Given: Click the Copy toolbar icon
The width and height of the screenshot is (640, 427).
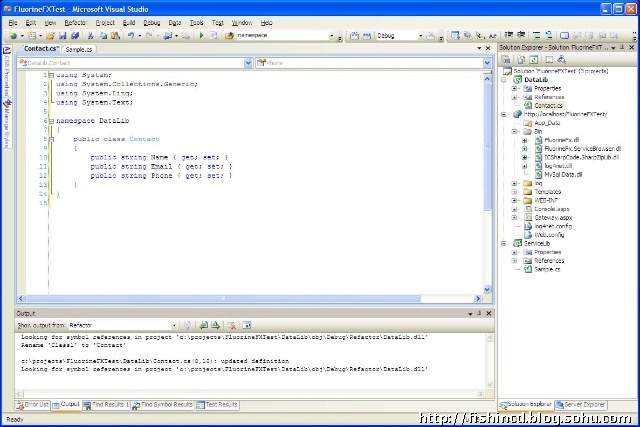Looking at the screenshot, I should (103, 36).
